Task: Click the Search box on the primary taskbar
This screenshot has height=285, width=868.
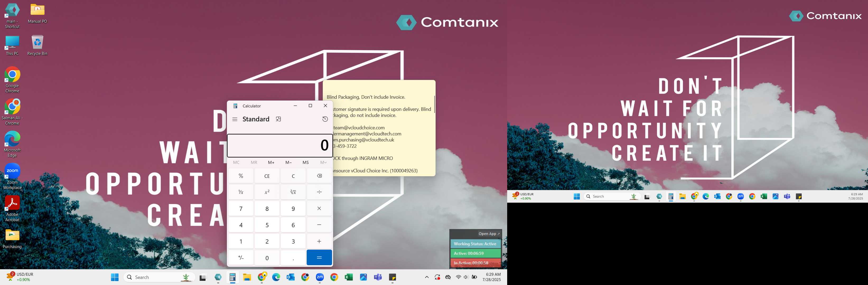Action: pos(159,277)
